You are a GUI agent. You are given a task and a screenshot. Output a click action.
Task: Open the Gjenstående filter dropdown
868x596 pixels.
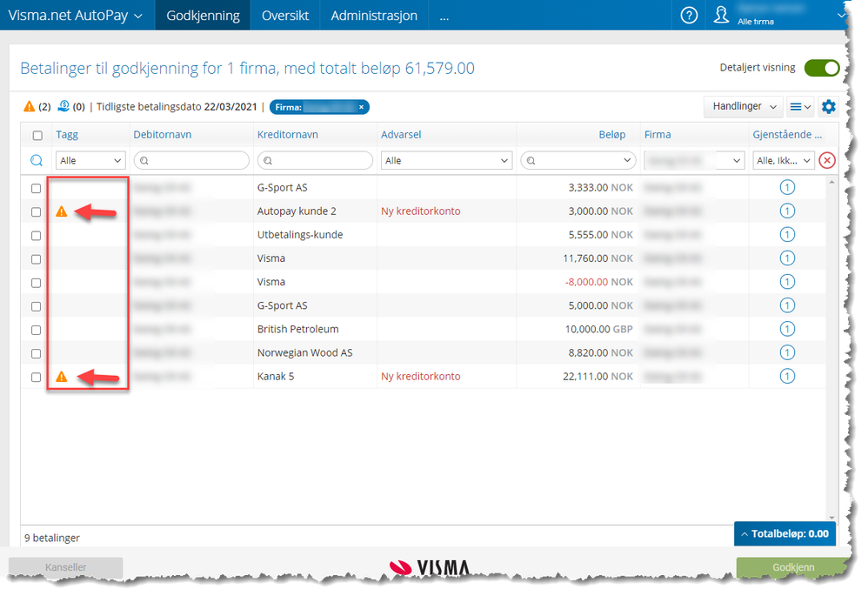tap(784, 161)
